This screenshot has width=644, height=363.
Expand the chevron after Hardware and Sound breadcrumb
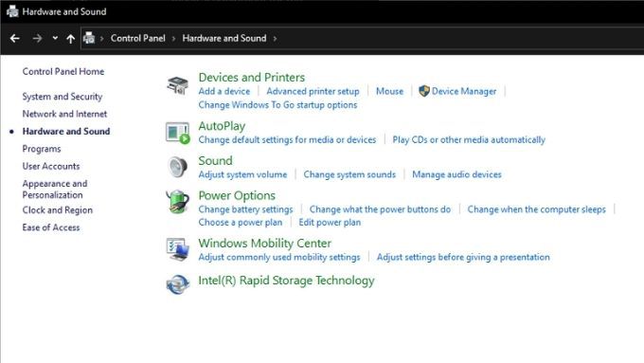click(275, 39)
